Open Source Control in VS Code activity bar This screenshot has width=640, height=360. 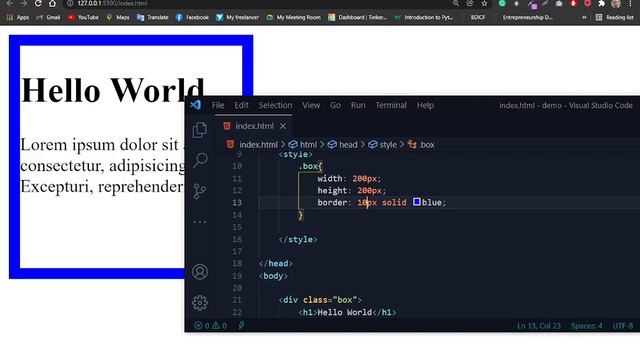coord(200,191)
